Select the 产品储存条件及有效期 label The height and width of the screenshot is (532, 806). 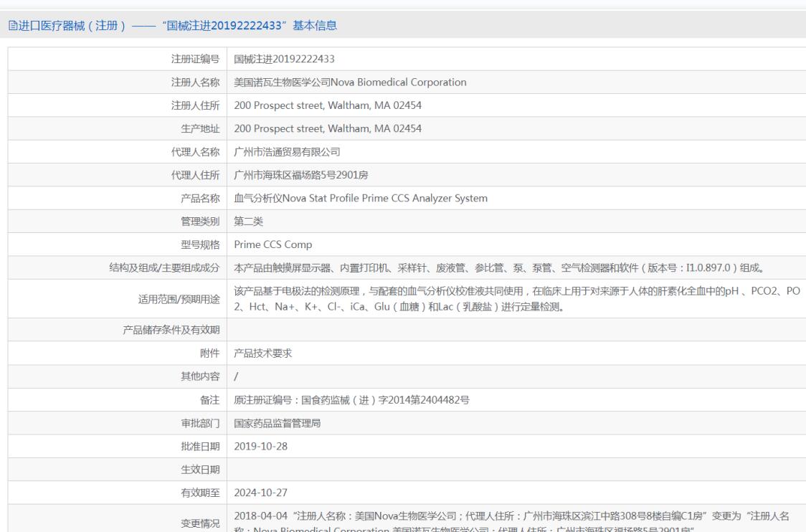[171, 330]
